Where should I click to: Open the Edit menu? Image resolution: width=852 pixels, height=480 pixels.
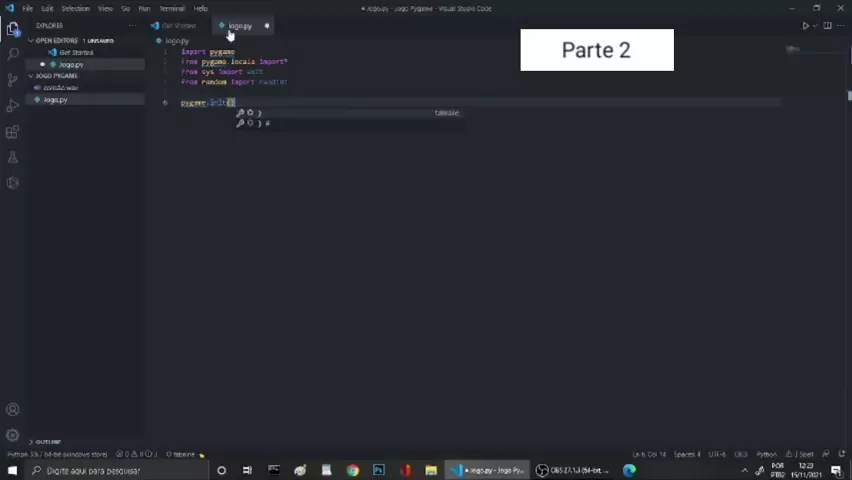pos(47,9)
